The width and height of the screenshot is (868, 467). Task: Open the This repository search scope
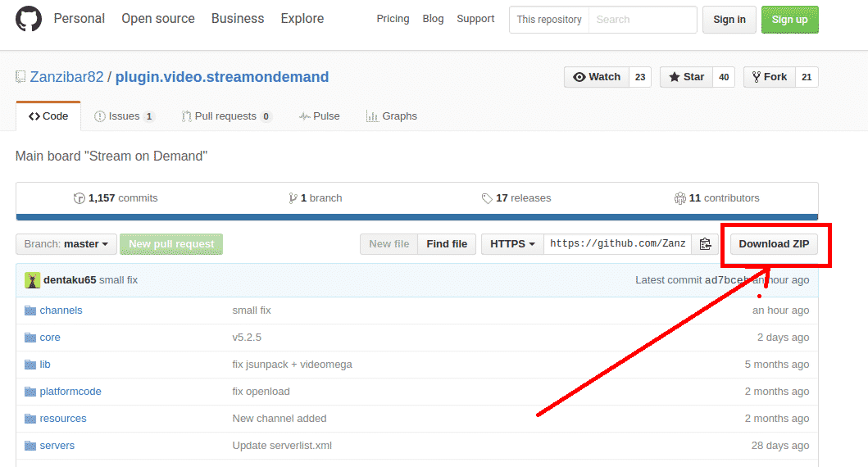click(x=548, y=20)
